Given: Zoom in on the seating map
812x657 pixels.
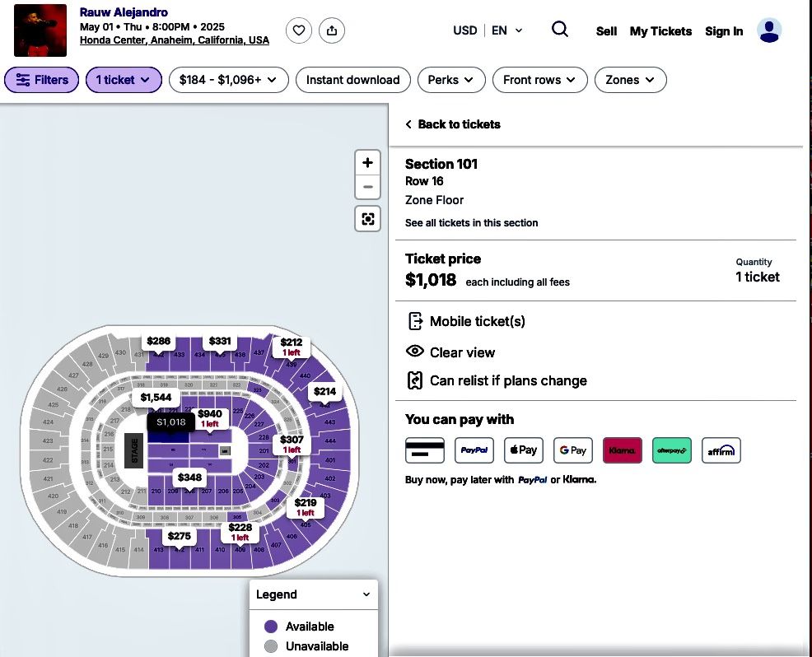Looking at the screenshot, I should tap(367, 162).
